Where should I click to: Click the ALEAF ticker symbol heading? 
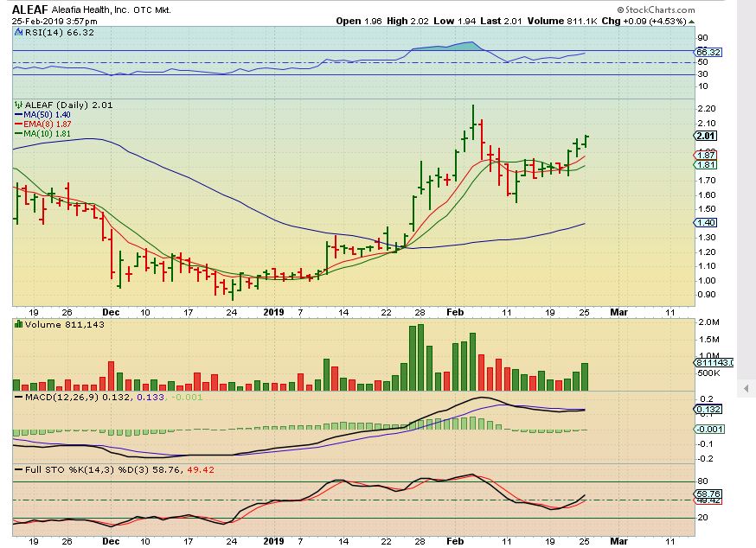pos(30,10)
